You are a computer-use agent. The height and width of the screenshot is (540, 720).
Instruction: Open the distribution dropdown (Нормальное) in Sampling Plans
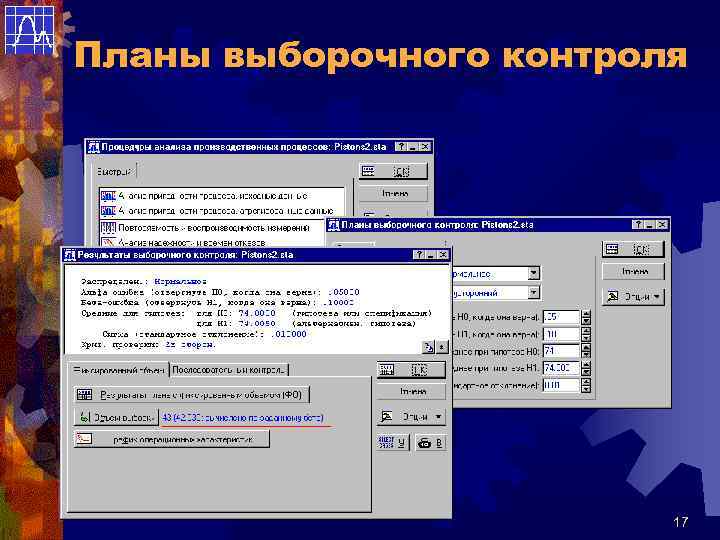[533, 274]
